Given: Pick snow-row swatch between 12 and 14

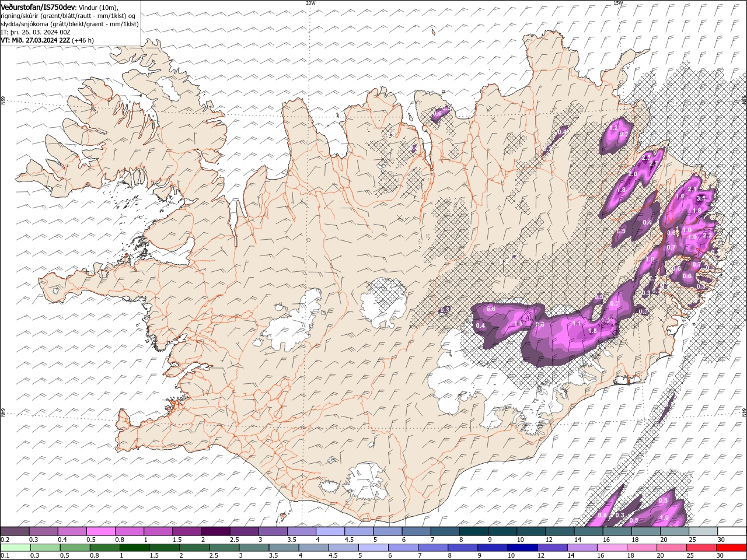Looking at the screenshot, I should click(x=560, y=531).
